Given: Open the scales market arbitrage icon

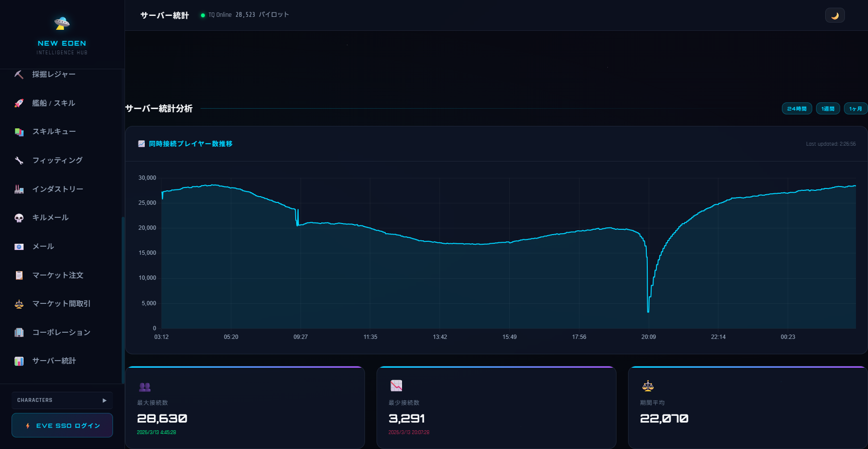Looking at the screenshot, I should [x=19, y=304].
